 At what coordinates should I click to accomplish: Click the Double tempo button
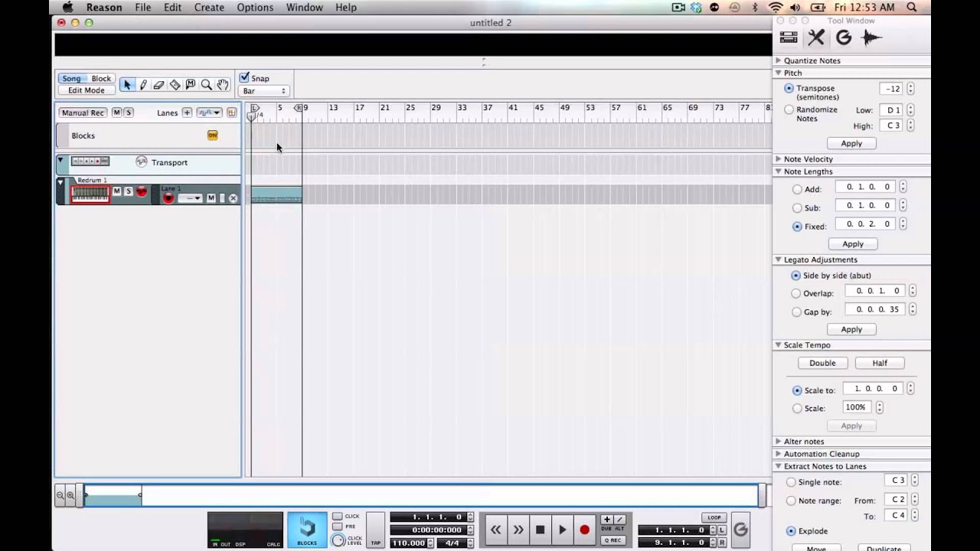click(x=822, y=363)
